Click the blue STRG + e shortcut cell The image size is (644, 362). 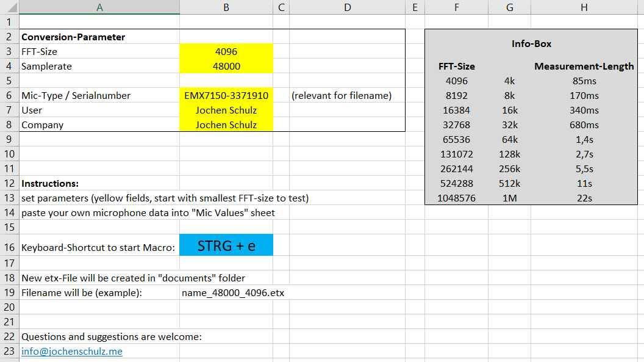[226, 244]
